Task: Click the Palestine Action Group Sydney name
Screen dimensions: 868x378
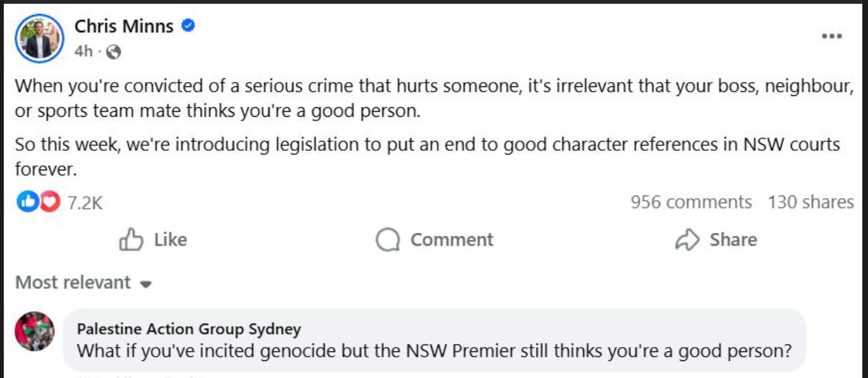Action: coord(189,329)
